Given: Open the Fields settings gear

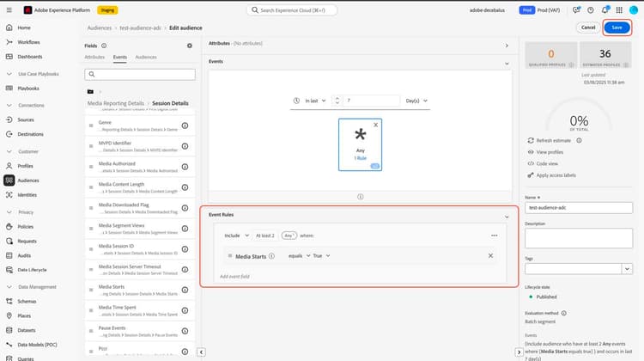Looking at the screenshot, I should (190, 46).
